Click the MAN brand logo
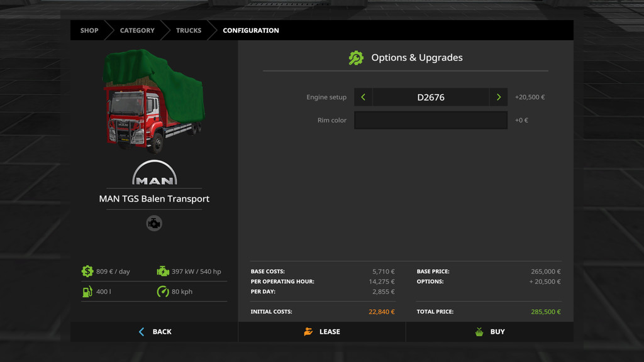 (154, 173)
